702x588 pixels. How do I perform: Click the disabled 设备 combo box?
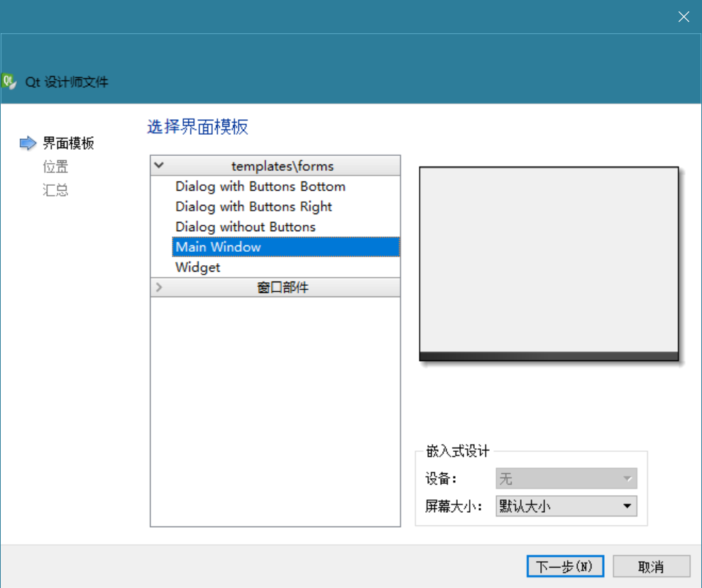(566, 479)
